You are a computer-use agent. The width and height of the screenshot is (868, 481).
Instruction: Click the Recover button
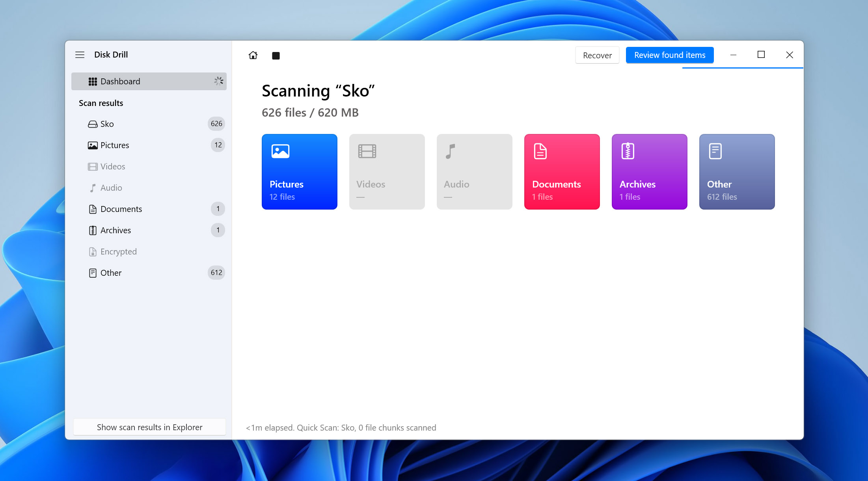click(x=597, y=55)
